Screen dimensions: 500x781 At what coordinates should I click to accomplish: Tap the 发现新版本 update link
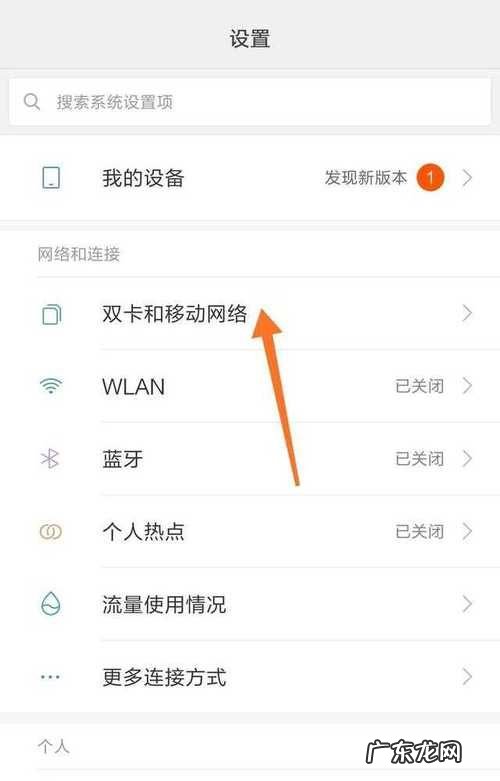(366, 177)
